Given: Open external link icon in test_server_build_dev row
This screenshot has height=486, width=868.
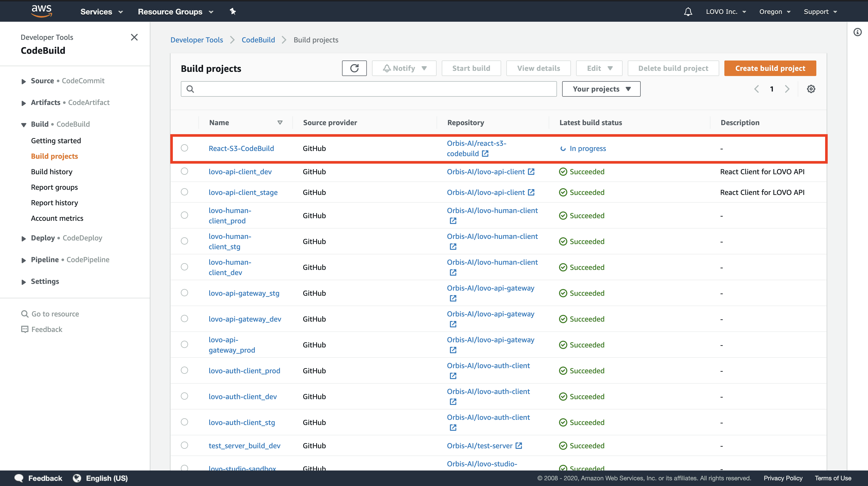Looking at the screenshot, I should tap(519, 445).
